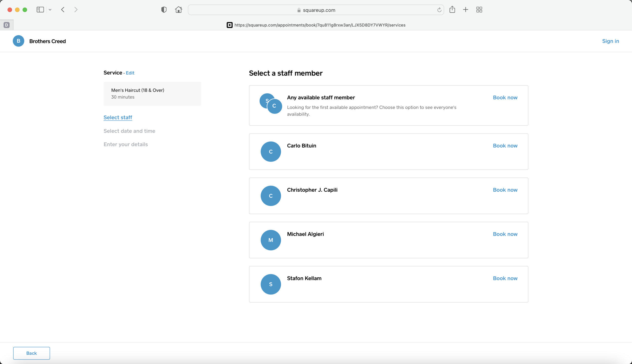Click the Safari sidebar toggle icon

(40, 10)
